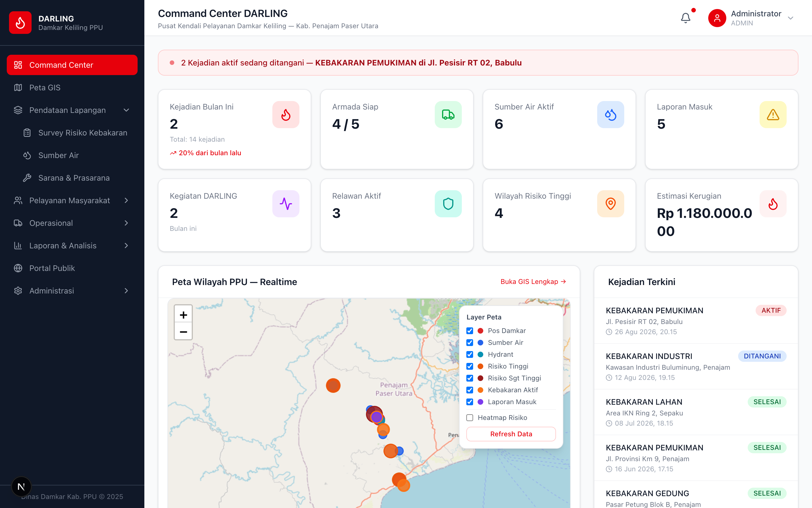The image size is (812, 508).
Task: Expand the Pelayanan Masyarakat chevron
Action: click(126, 201)
